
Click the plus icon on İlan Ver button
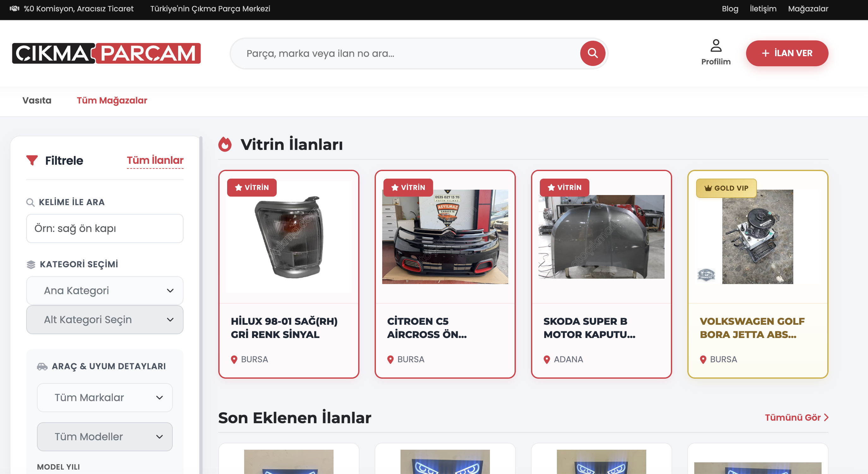click(x=766, y=53)
